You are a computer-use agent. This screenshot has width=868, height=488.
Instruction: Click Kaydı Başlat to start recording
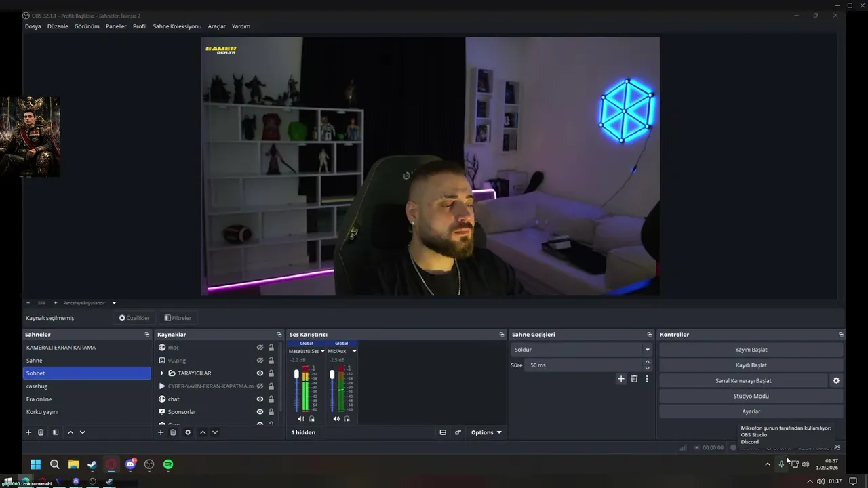(x=751, y=365)
